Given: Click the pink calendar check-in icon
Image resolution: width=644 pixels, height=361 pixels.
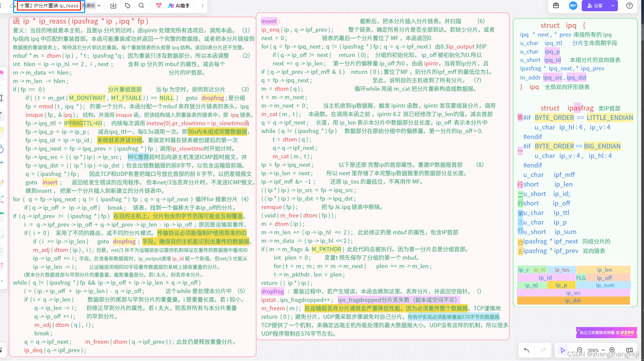Looking at the screenshot, I should [159, 6].
